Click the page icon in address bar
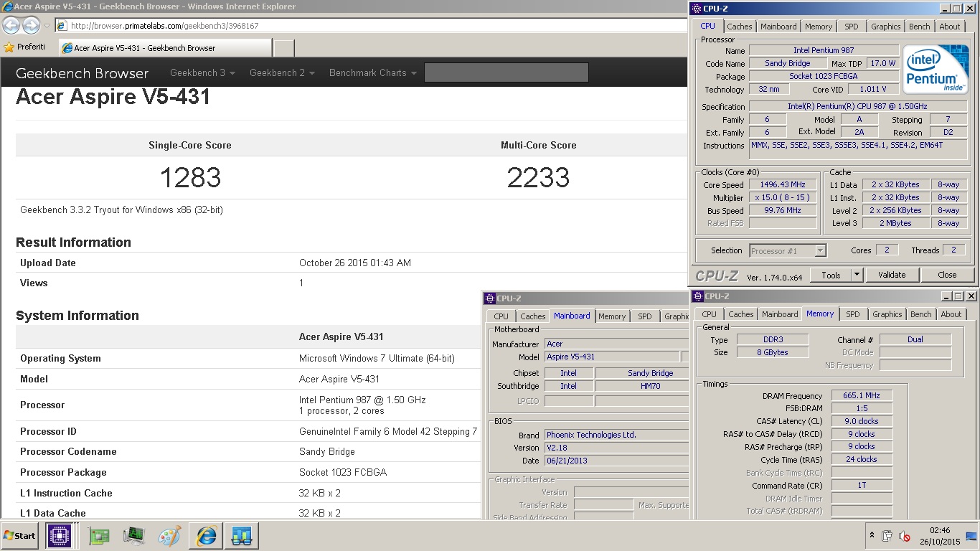The image size is (980, 551). pyautogui.click(x=62, y=26)
